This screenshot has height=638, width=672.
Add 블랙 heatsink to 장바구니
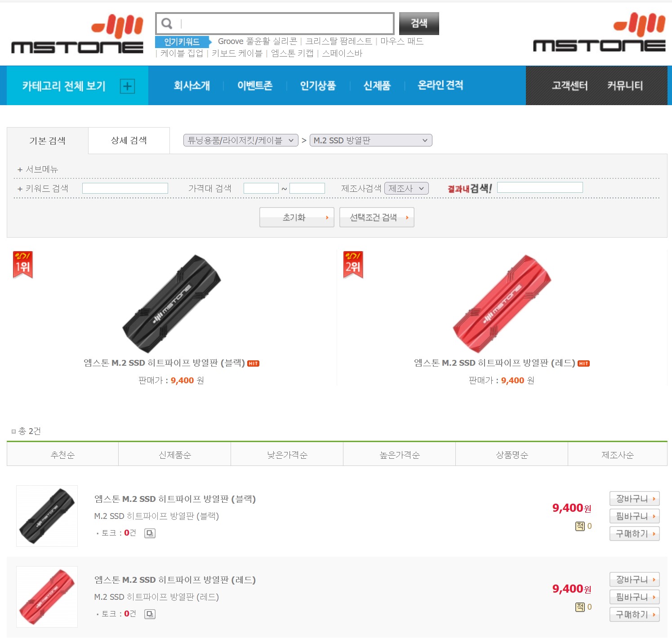(x=635, y=499)
